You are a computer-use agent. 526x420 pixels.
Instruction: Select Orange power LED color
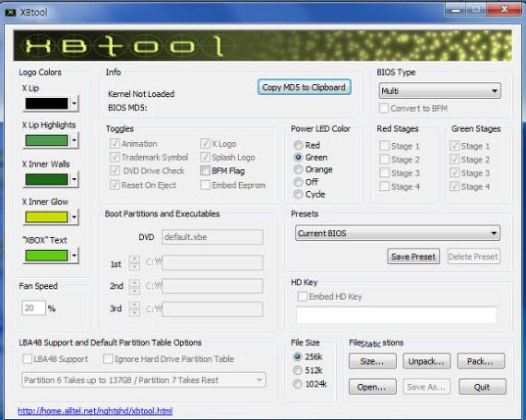(x=298, y=170)
